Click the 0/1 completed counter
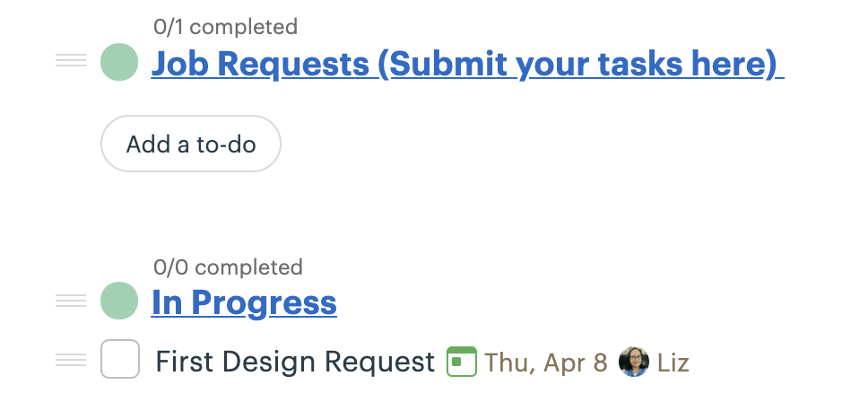Viewport: 868px width, 402px height. (225, 27)
